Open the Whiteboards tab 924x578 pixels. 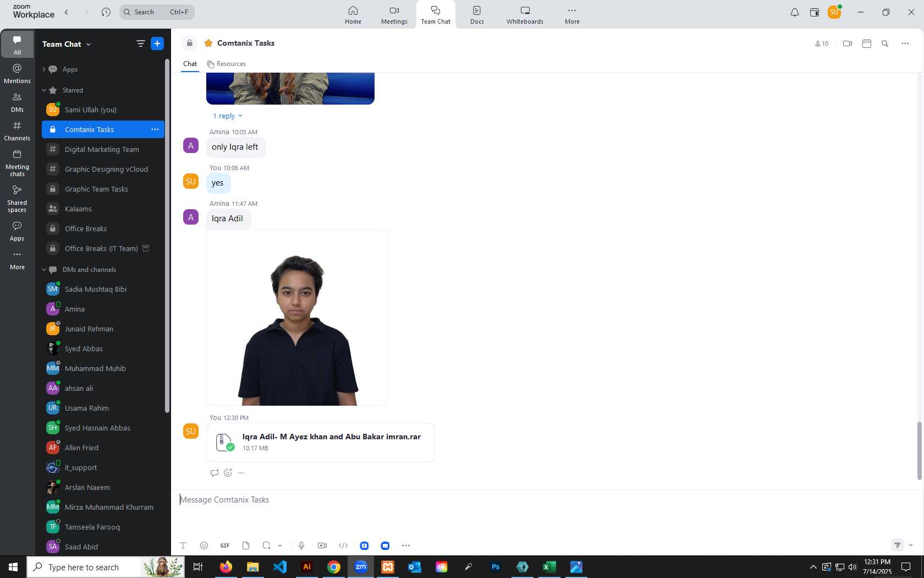[x=525, y=15]
